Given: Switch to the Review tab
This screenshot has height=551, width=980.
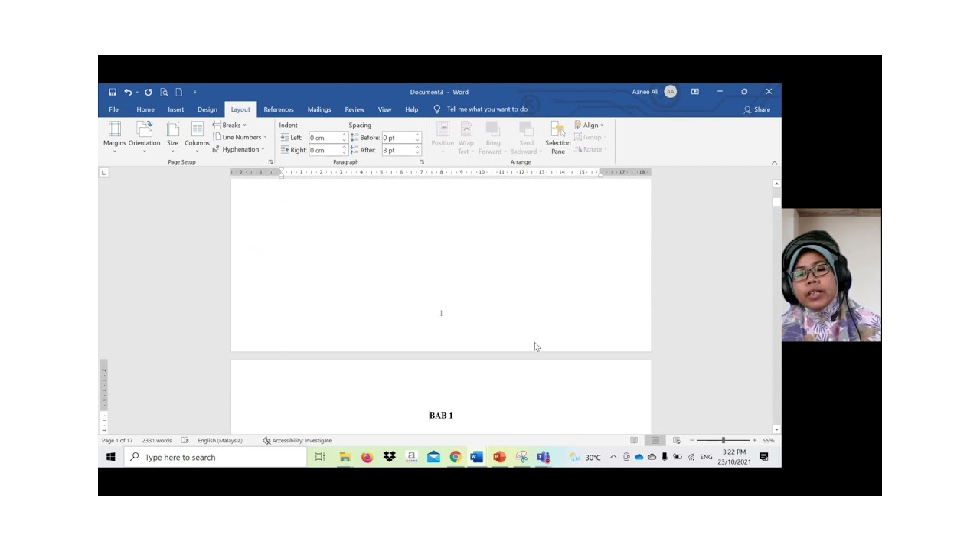Looking at the screenshot, I should [x=354, y=109].
